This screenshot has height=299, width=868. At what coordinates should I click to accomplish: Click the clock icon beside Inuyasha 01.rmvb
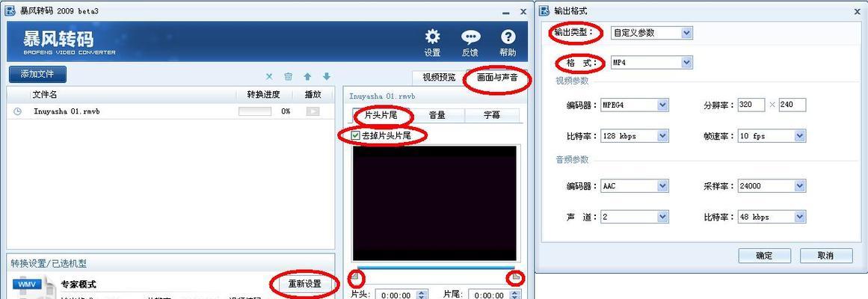[x=17, y=111]
